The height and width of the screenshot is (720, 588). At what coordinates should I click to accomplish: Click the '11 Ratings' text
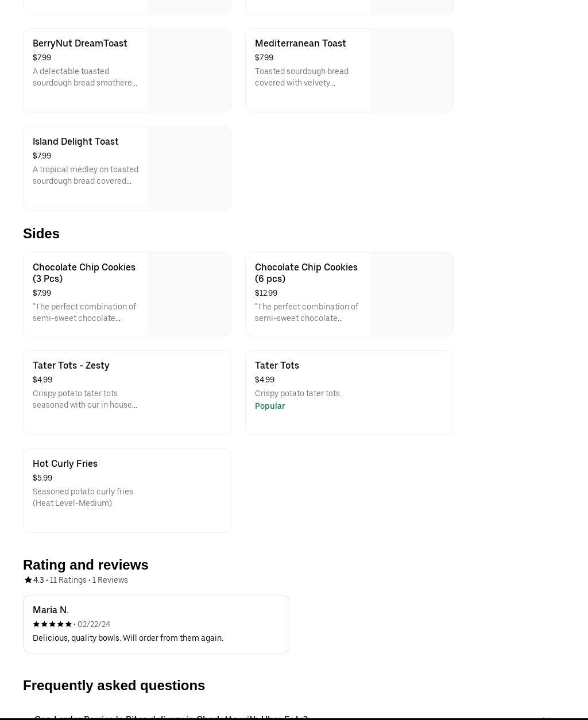[68, 580]
